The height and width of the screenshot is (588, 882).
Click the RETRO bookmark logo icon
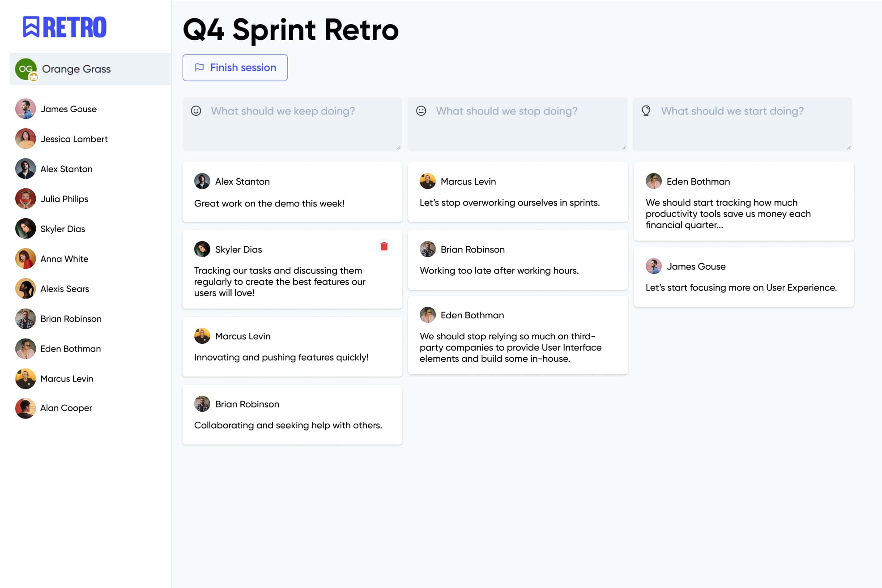31,27
